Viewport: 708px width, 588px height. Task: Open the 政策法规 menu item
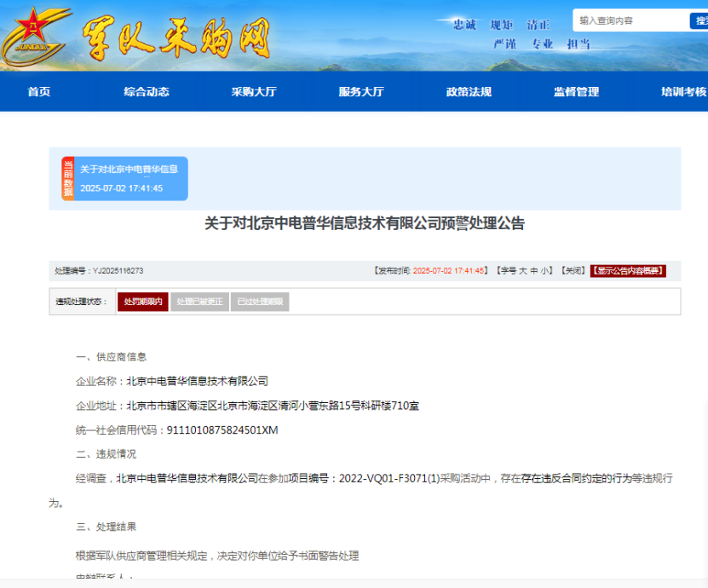tap(469, 92)
